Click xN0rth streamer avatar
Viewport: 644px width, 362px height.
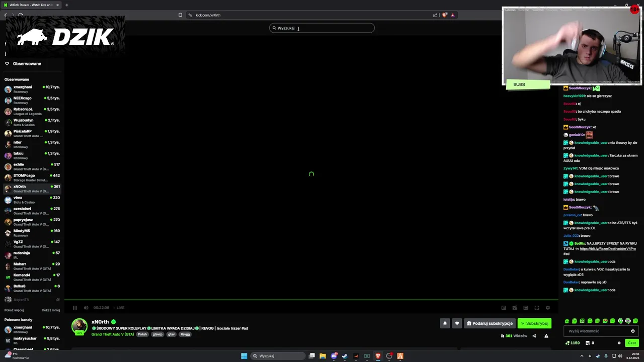click(x=79, y=326)
